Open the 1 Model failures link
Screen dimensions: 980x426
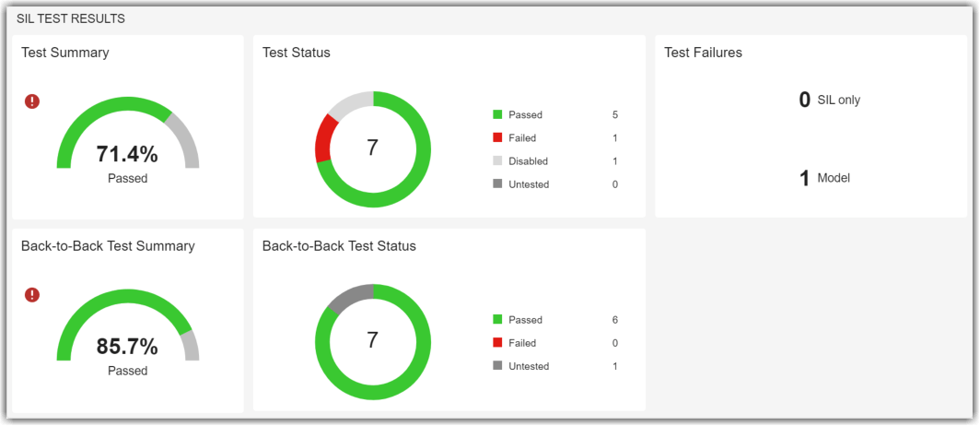pos(804,178)
